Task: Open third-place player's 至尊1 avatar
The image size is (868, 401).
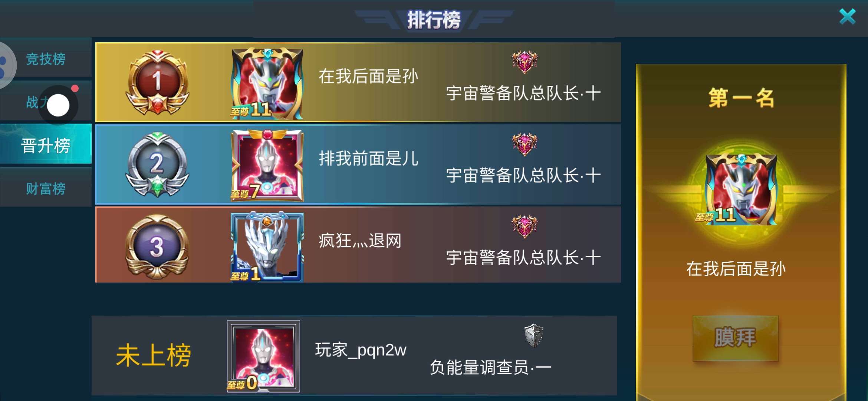Action: pos(267,247)
